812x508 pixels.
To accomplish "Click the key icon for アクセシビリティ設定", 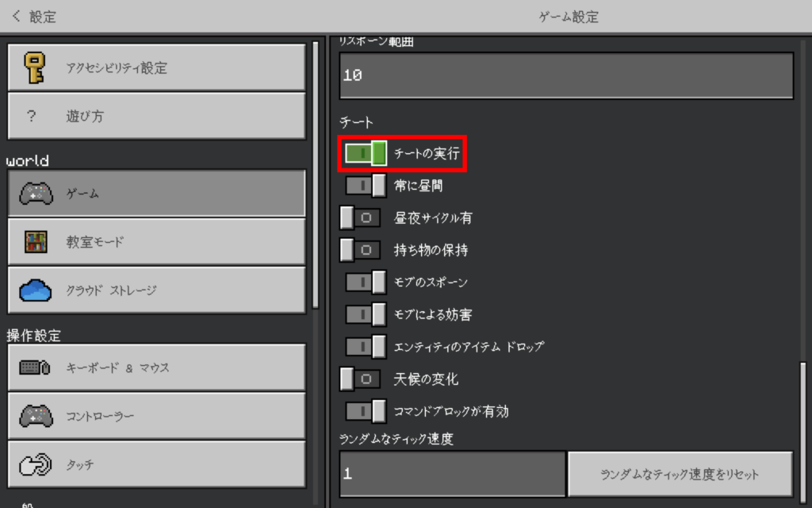I will pyautogui.click(x=34, y=67).
